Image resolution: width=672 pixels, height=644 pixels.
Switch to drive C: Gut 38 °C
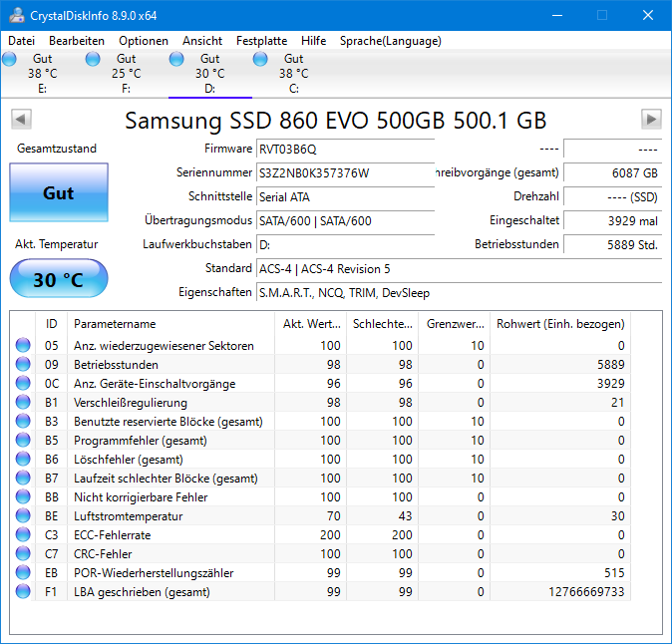pyautogui.click(x=293, y=73)
